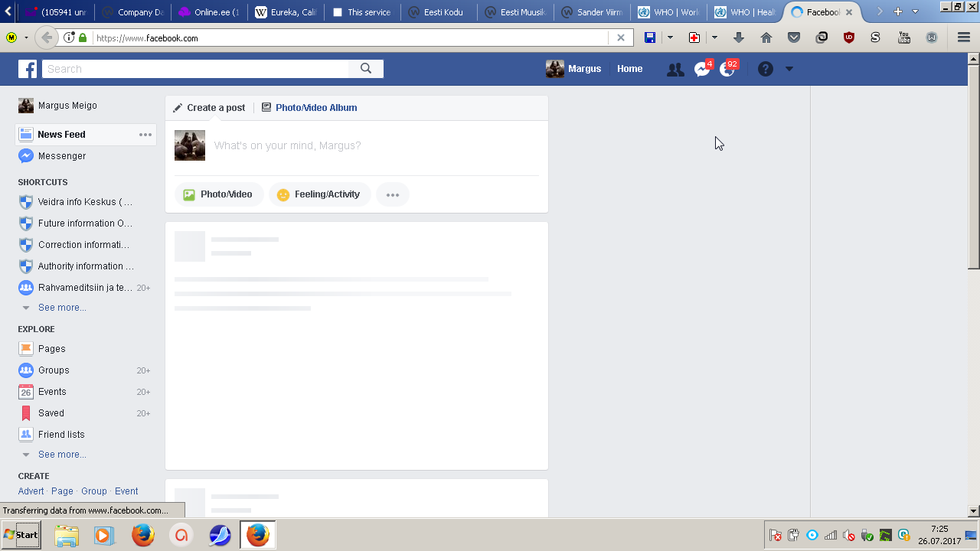Click the search magnifier button

(x=366, y=69)
